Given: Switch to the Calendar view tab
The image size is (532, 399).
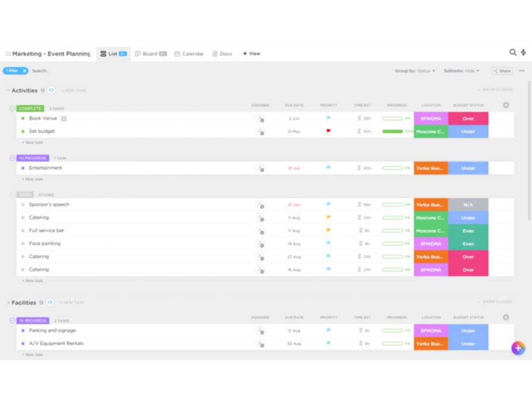Looking at the screenshot, I should coord(189,54).
